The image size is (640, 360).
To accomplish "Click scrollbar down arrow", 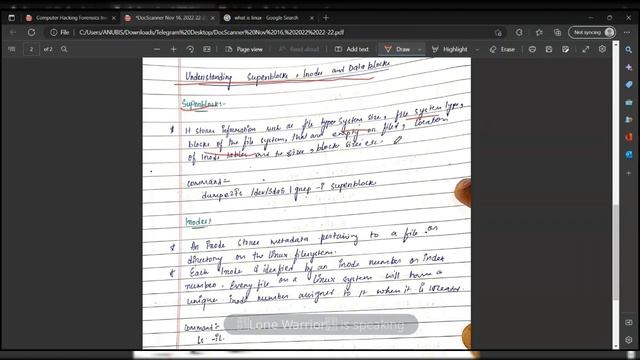I will pyautogui.click(x=616, y=346).
